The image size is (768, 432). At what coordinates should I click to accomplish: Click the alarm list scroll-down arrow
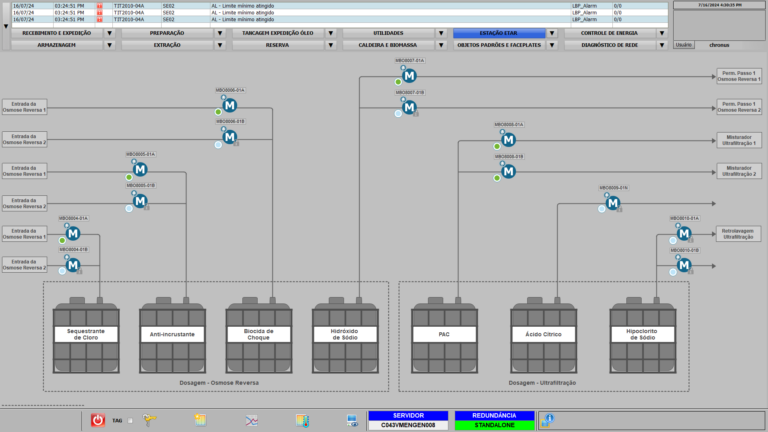[x=6, y=26]
